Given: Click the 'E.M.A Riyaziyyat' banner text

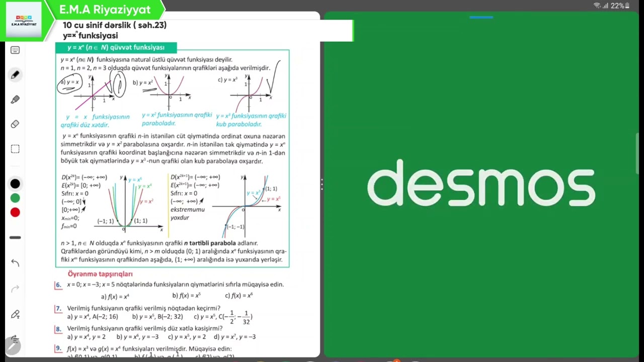Looking at the screenshot, I should (105, 10).
